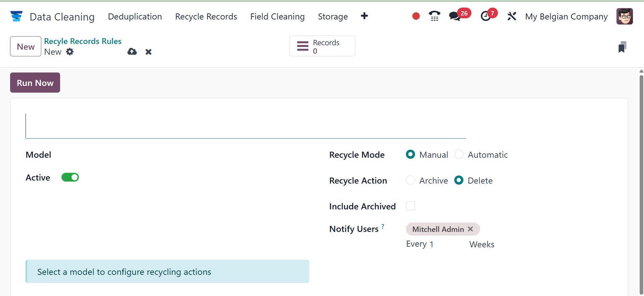Discard changes with the X icon
The width and height of the screenshot is (644, 296).
(x=148, y=52)
